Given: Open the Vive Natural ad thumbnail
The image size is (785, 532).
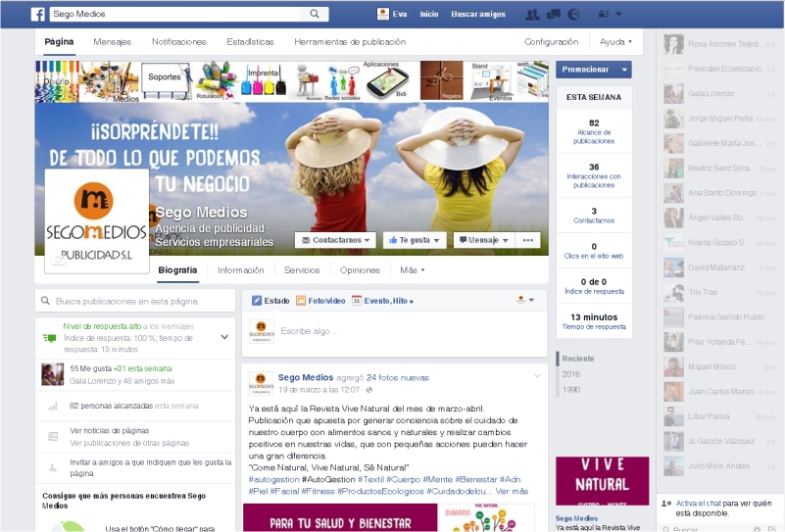Looking at the screenshot, I should [x=603, y=480].
